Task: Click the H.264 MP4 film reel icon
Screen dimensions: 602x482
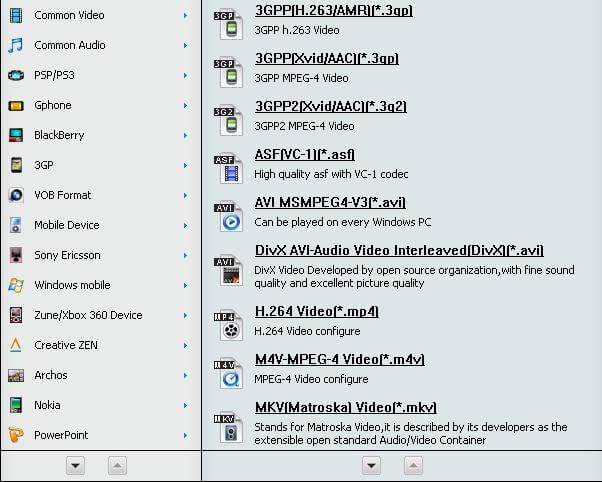Action: click(x=229, y=326)
